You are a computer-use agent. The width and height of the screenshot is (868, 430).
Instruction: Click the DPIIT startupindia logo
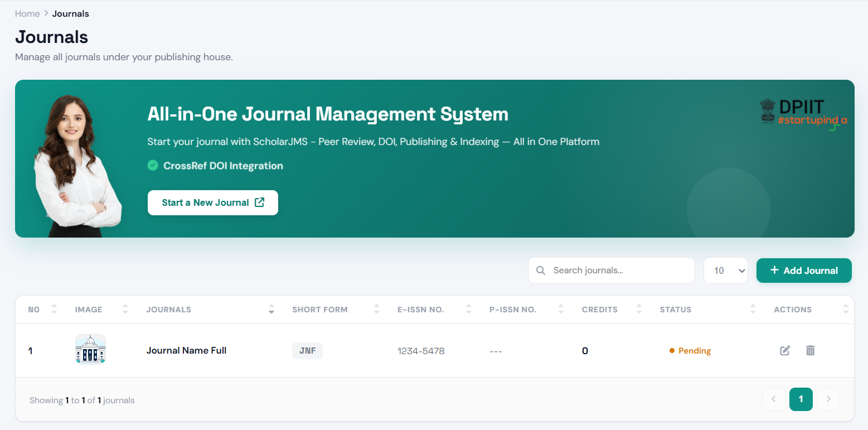pos(803,114)
